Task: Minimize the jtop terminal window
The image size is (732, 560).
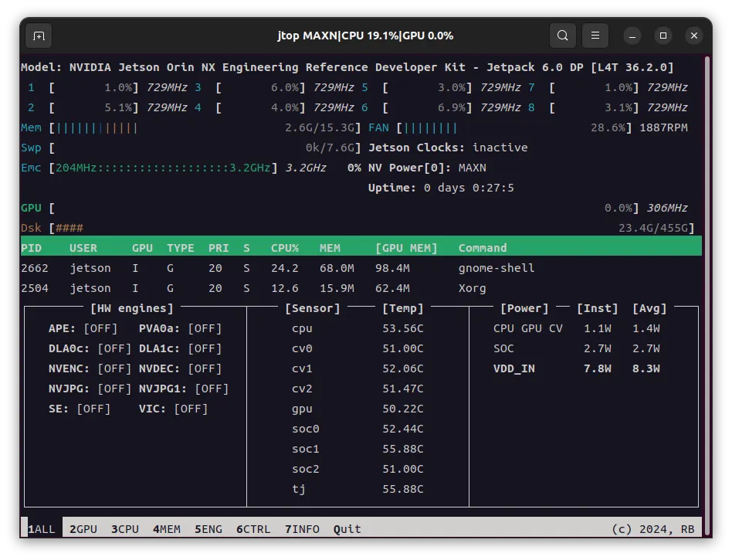Action: [632, 36]
